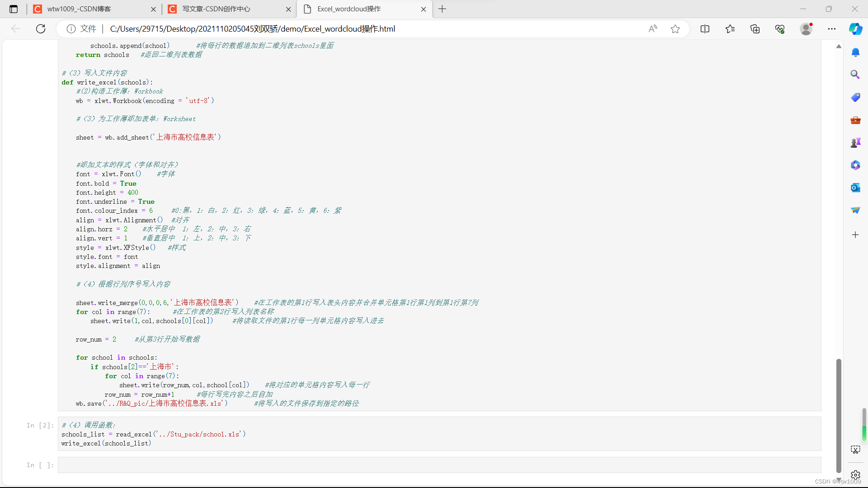Open Drop in the sidebar
The image size is (868, 488).
(x=855, y=210)
